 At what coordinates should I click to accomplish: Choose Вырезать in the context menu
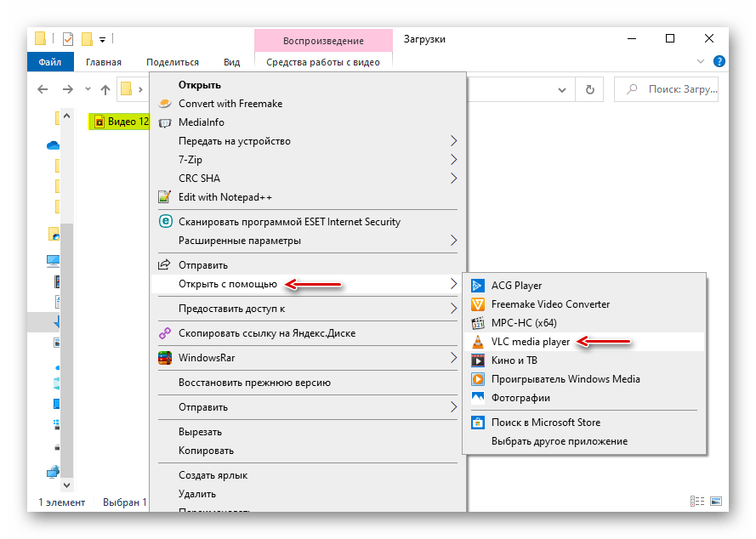[200, 432]
